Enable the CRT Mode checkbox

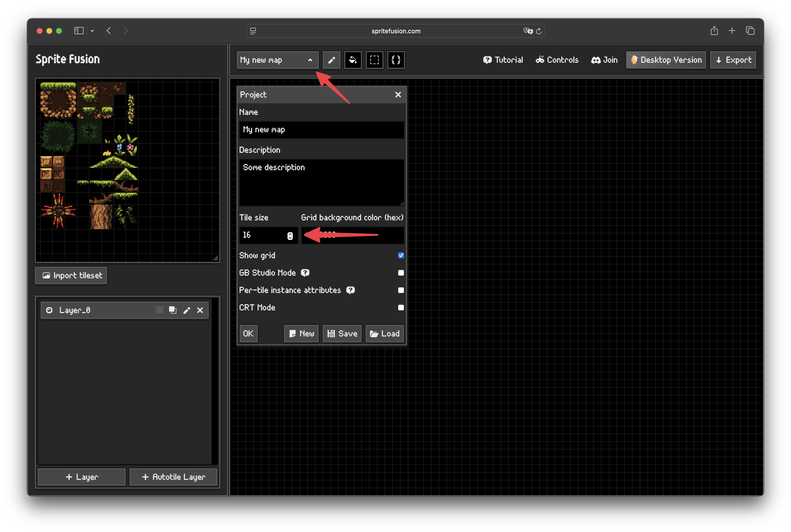tap(401, 307)
